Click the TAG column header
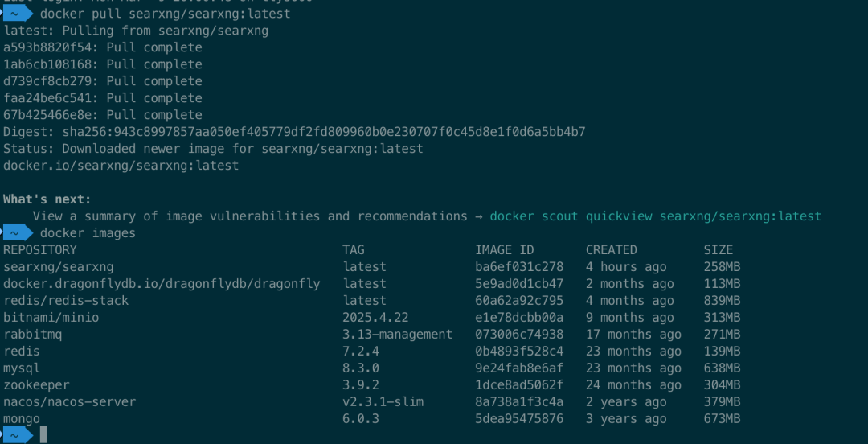Viewport: 868px width, 444px height. click(x=353, y=250)
